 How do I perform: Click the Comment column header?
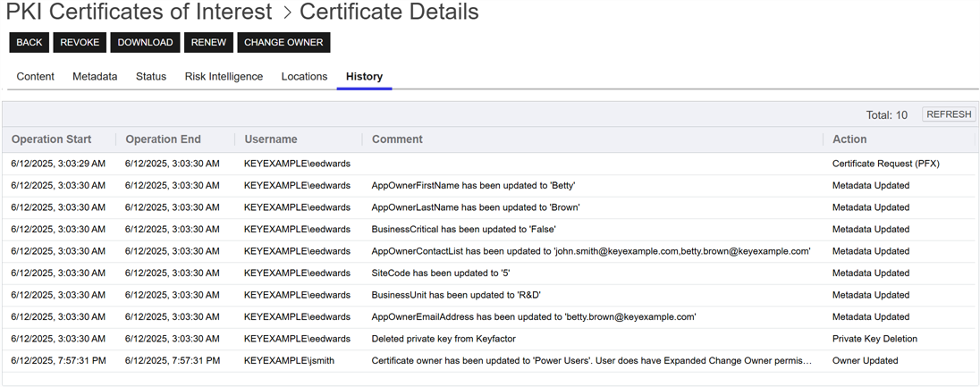click(397, 139)
